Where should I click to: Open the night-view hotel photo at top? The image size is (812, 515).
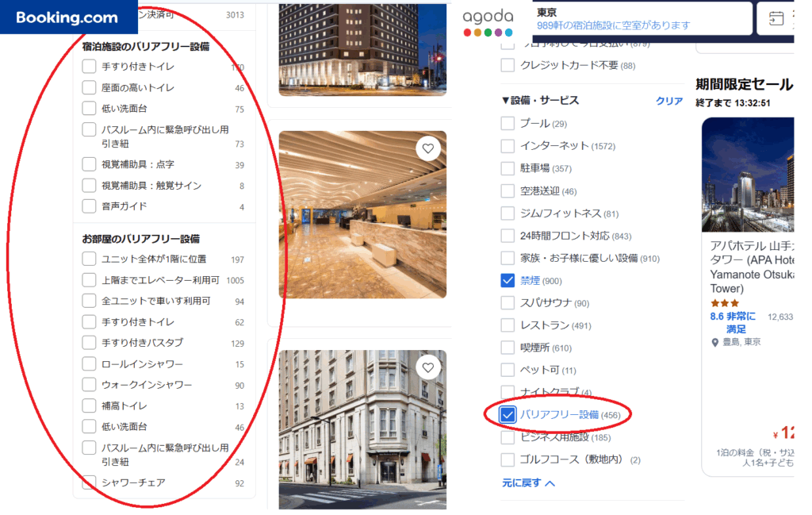(362, 48)
